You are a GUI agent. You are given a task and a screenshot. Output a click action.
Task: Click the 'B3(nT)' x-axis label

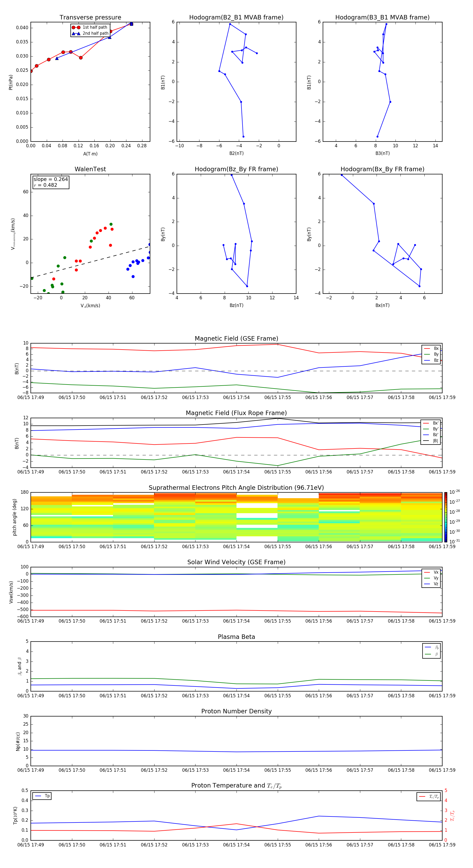(382, 153)
